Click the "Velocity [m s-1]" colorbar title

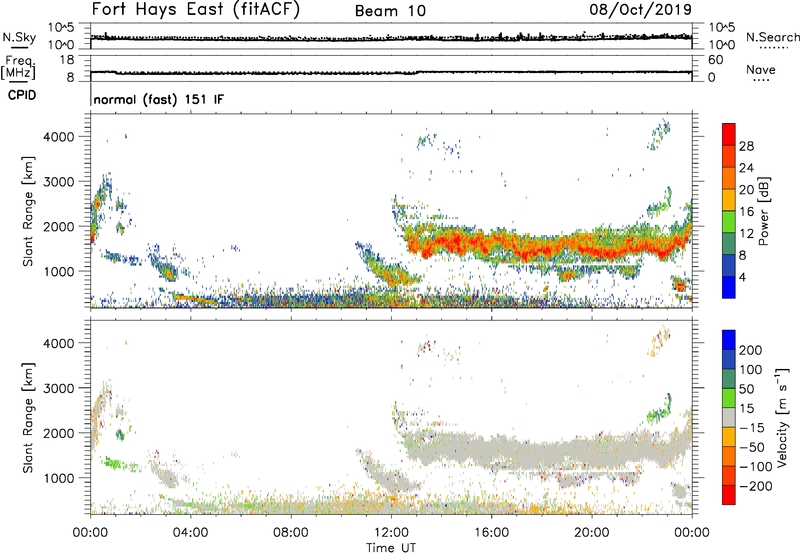(782, 417)
